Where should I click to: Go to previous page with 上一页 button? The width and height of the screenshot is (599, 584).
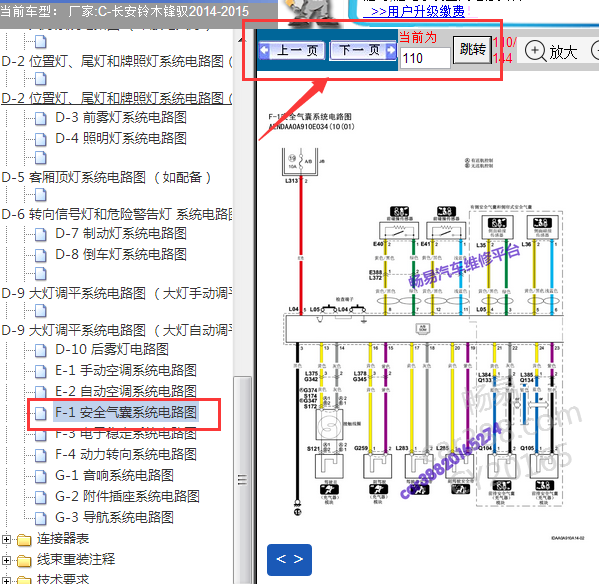(x=292, y=50)
